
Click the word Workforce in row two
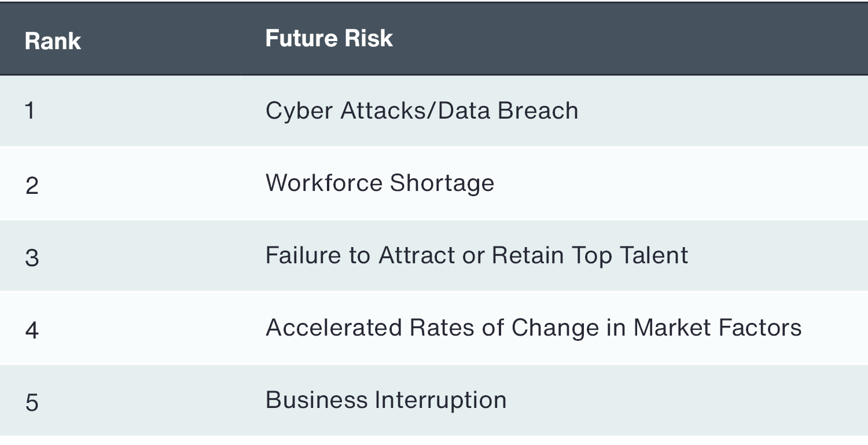(324, 183)
